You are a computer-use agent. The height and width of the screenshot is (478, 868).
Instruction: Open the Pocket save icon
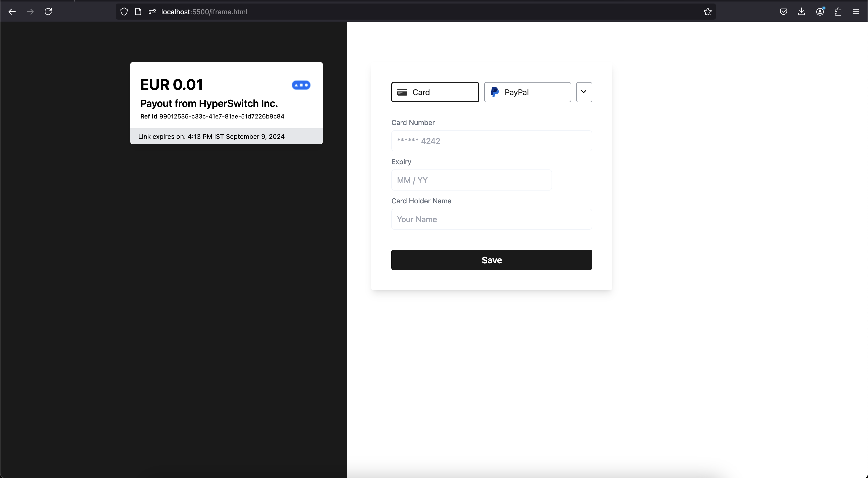[x=783, y=12]
